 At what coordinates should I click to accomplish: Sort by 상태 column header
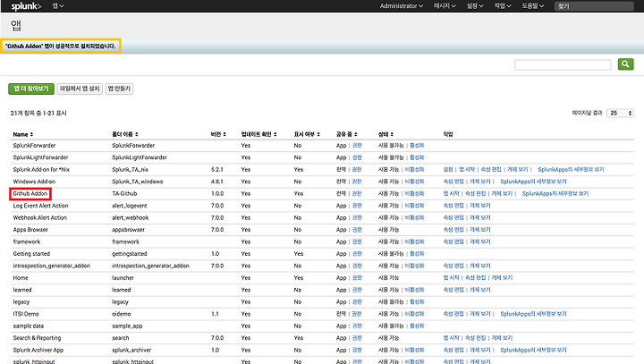pyautogui.click(x=386, y=134)
